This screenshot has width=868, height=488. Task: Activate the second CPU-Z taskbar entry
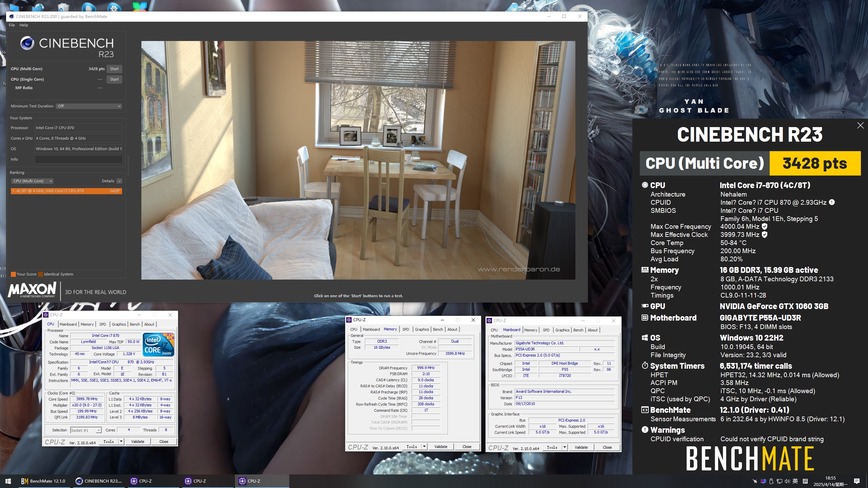pyautogui.click(x=208, y=481)
